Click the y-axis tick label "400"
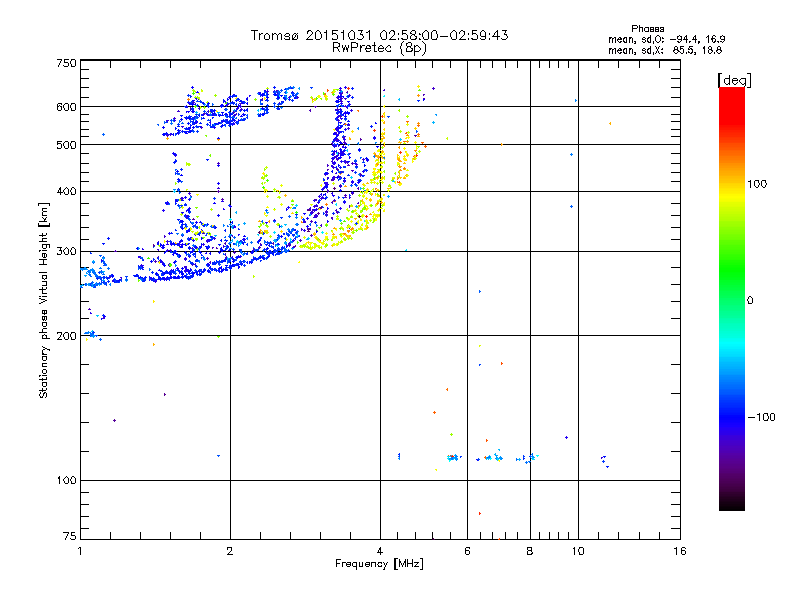800x600 pixels. (x=67, y=192)
